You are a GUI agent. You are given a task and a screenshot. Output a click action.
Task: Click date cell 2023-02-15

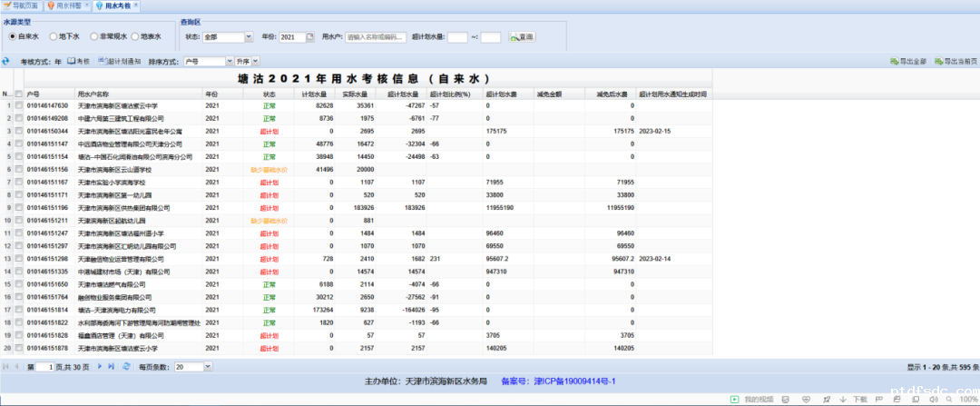(x=655, y=132)
